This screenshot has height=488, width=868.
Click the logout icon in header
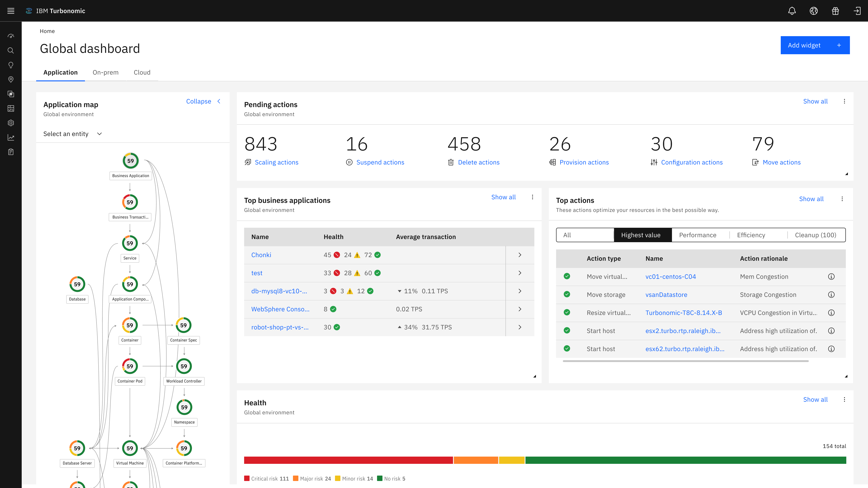(857, 11)
